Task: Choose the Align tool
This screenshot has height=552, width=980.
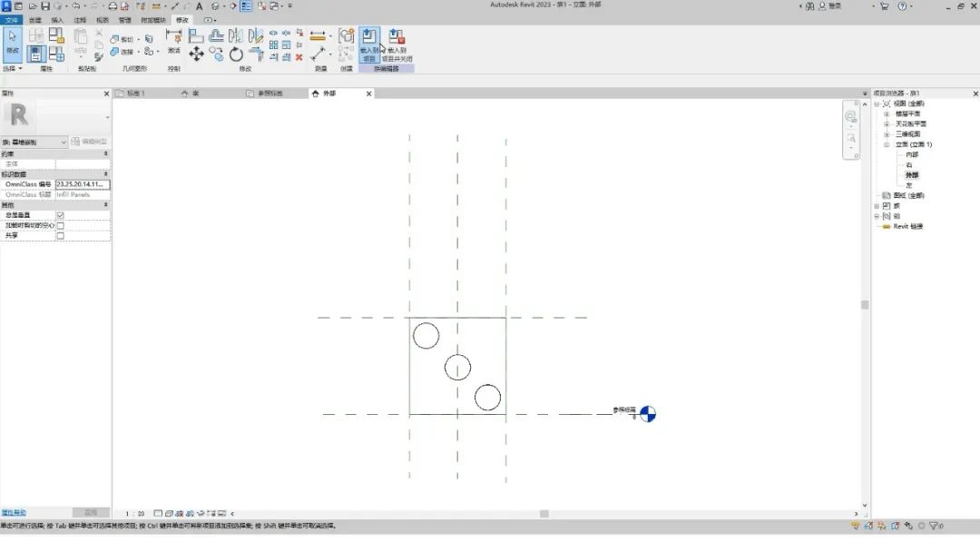Action: tap(196, 35)
